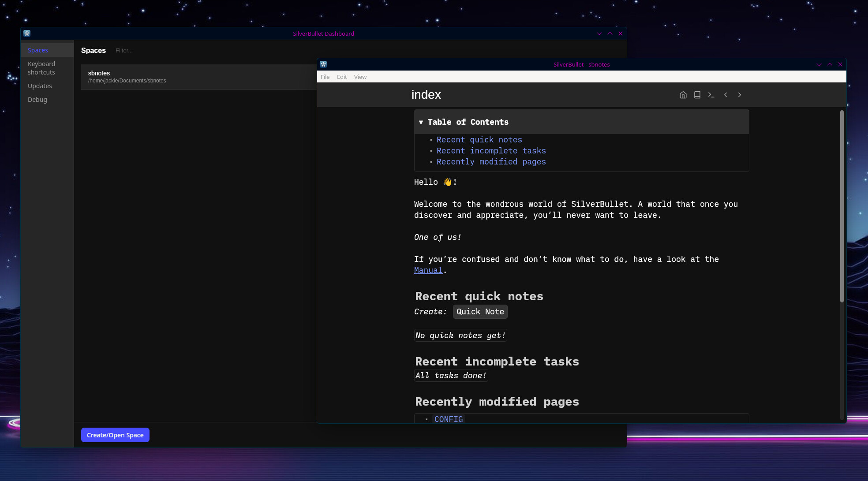Open the View menu
The height and width of the screenshot is (481, 868).
click(x=360, y=77)
